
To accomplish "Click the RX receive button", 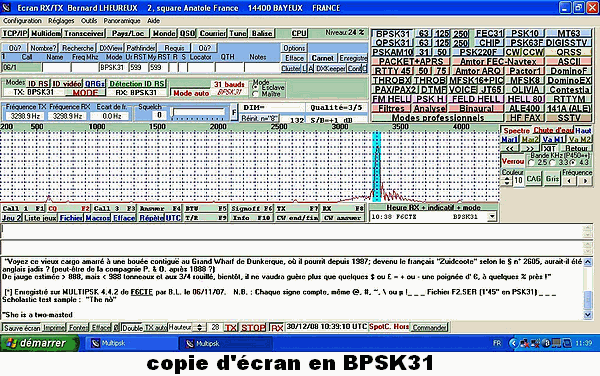I will (277, 328).
